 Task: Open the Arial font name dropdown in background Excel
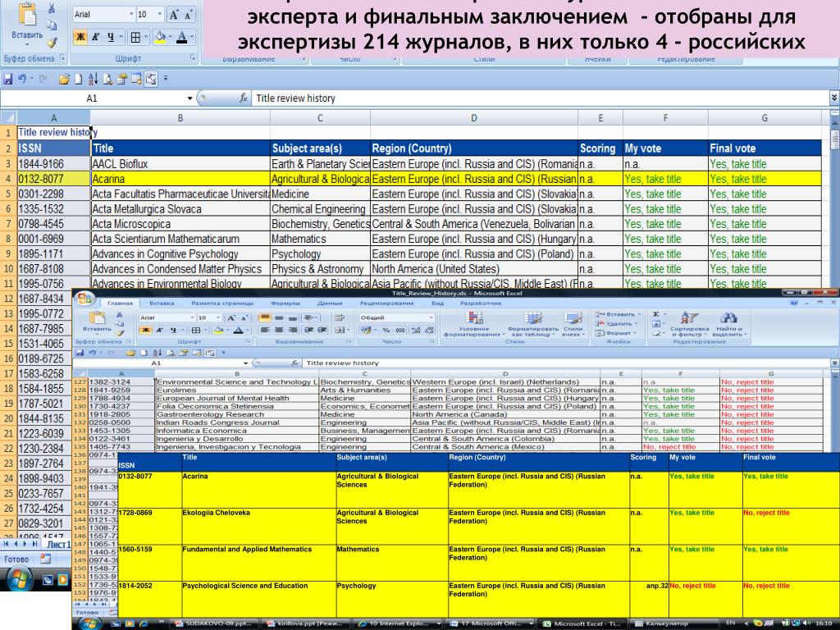coord(131,15)
